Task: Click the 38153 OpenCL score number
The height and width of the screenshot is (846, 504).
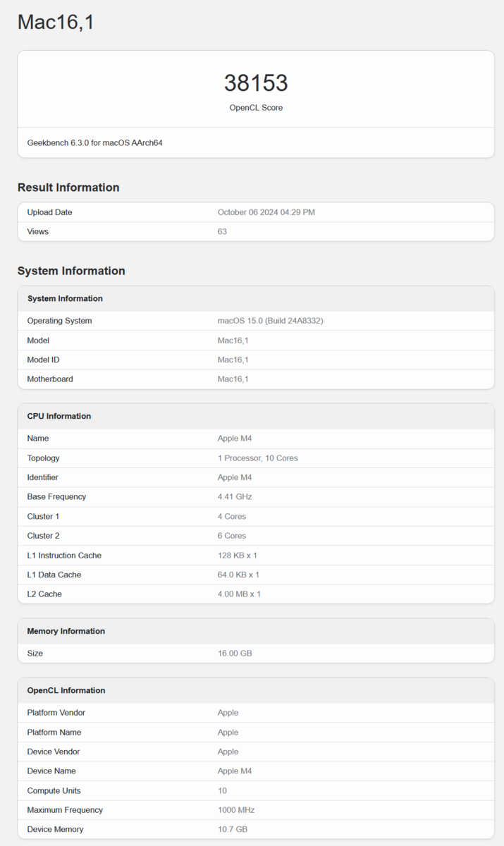Action: [256, 83]
